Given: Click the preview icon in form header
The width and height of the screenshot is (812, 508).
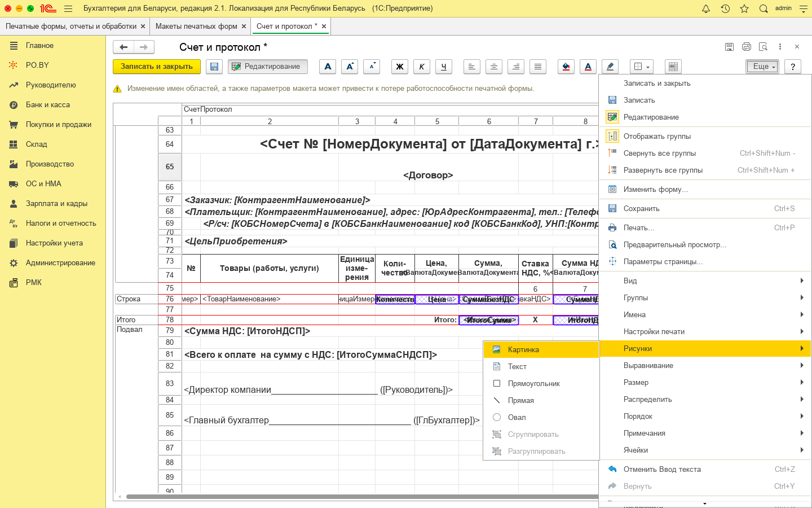Looking at the screenshot, I should (764, 47).
